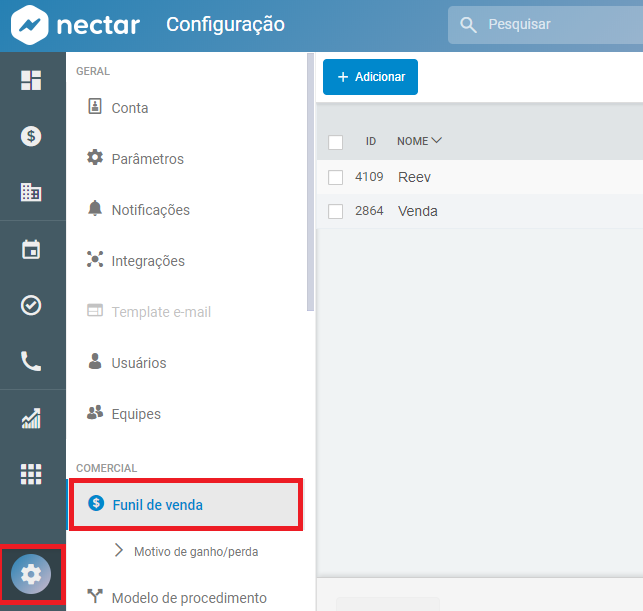643x611 pixels.
Task: Click the tasks checkmark circle icon
Action: 31,305
